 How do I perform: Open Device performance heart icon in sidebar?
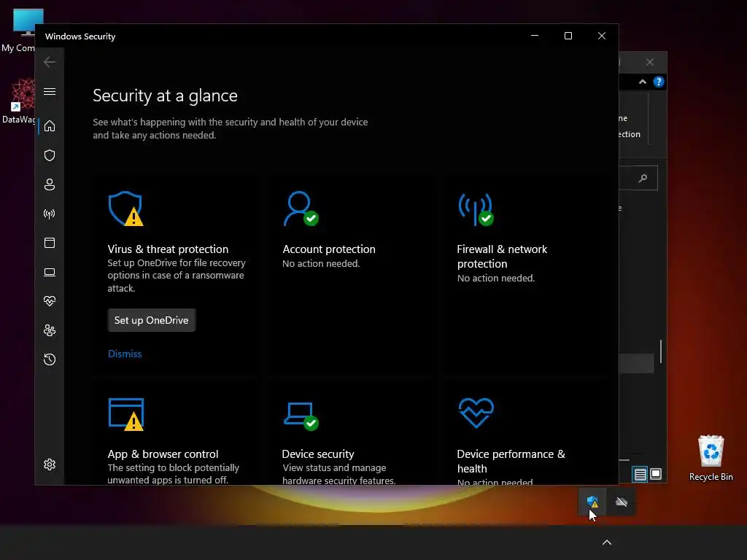tap(50, 301)
